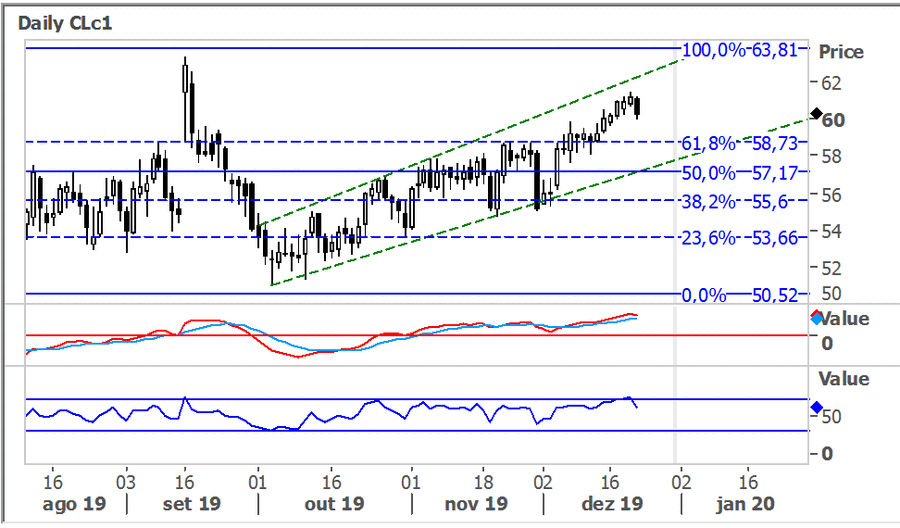Click the jan 20 month label

[x=745, y=504]
